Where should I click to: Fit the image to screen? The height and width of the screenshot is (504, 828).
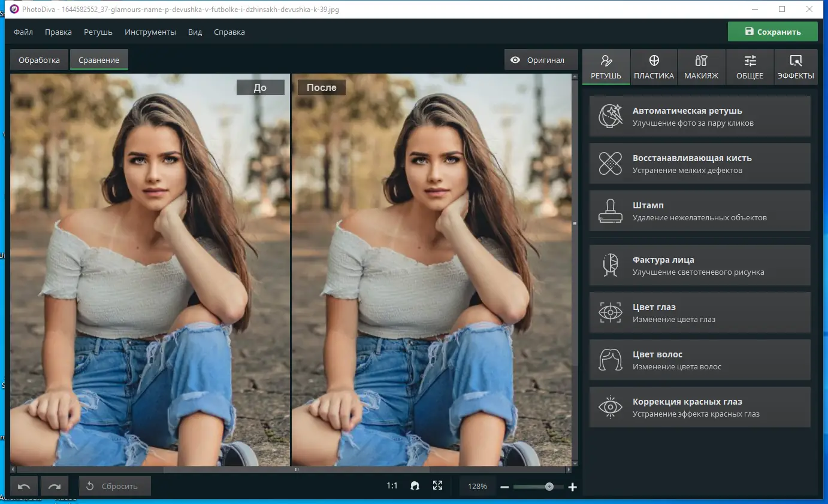coord(437,485)
